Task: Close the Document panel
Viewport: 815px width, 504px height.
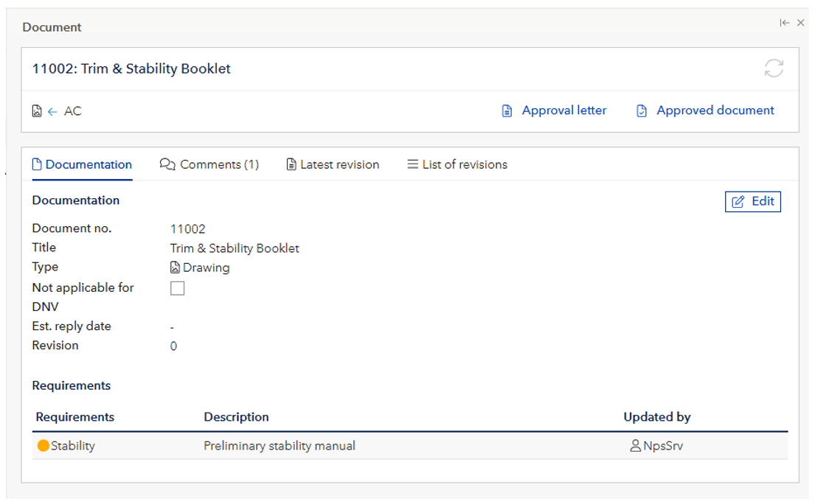Action: click(801, 23)
